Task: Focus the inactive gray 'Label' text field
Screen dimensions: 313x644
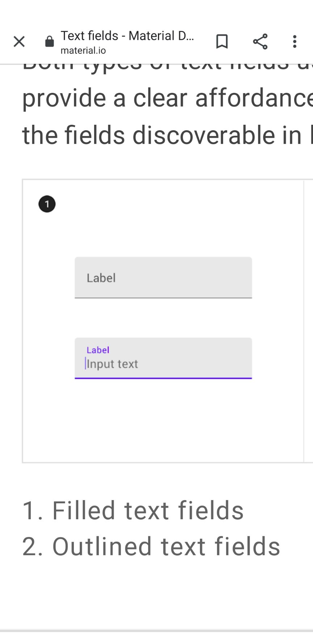Action: coord(163,278)
